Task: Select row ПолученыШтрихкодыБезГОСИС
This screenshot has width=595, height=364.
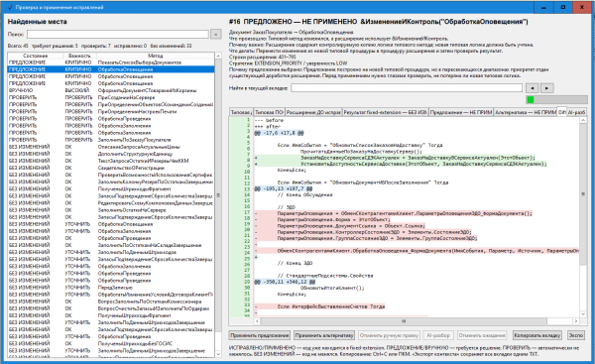Action: point(111,343)
